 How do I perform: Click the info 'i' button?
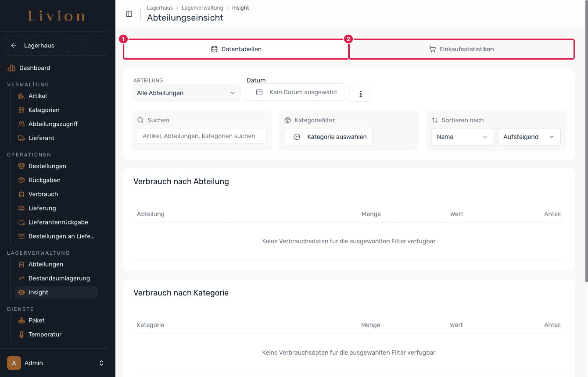pos(359,94)
